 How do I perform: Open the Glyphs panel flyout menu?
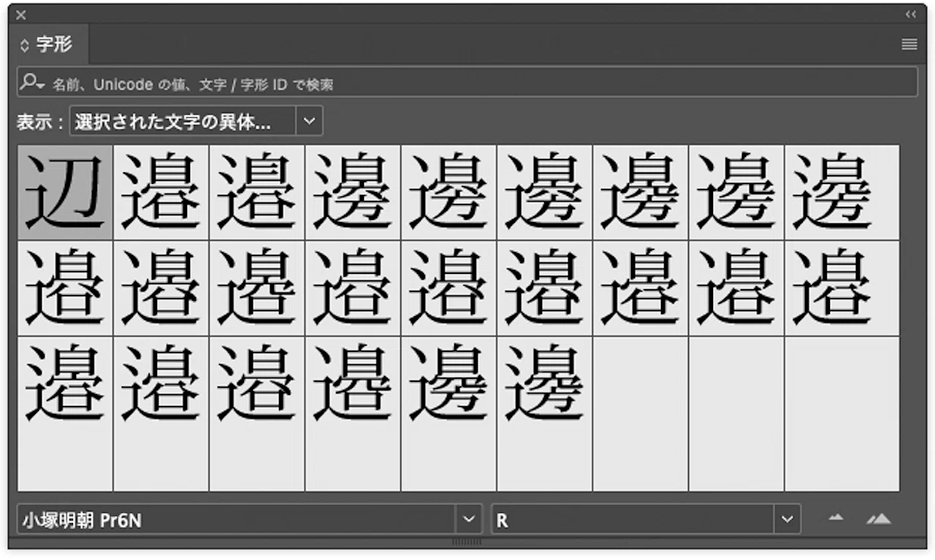pyautogui.click(x=909, y=45)
